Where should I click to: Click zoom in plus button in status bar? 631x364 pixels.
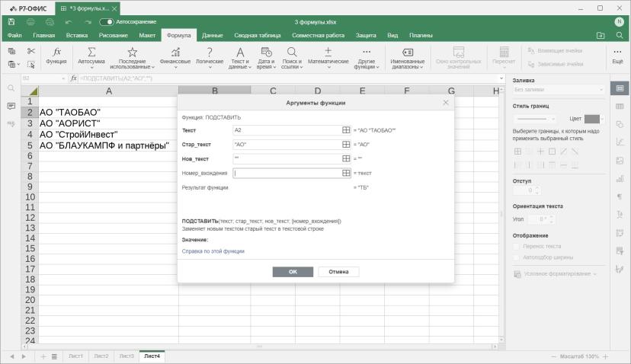(x=605, y=356)
